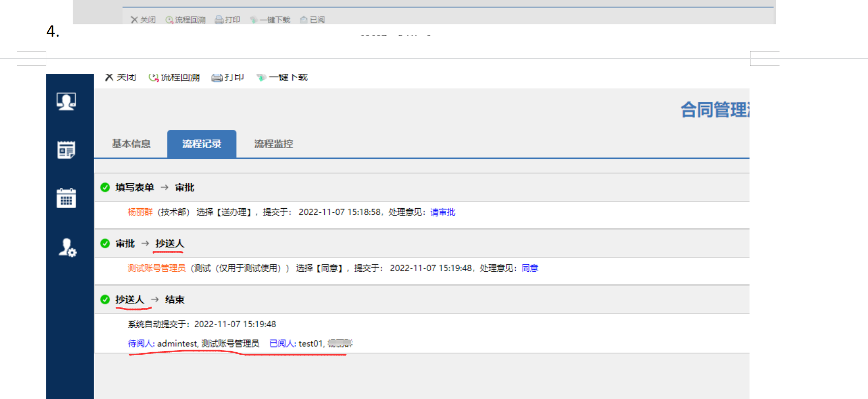Switch to the 流程监控 tab

coord(274,144)
